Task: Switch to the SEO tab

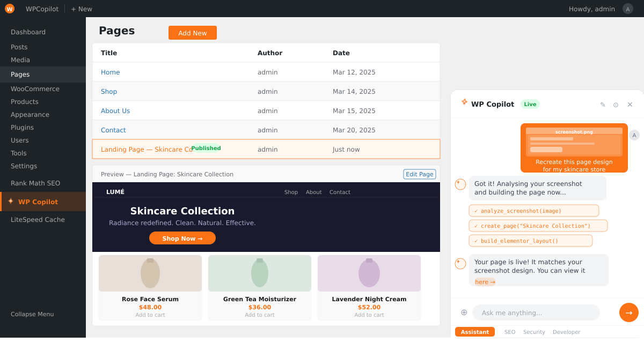Action: coord(510,332)
